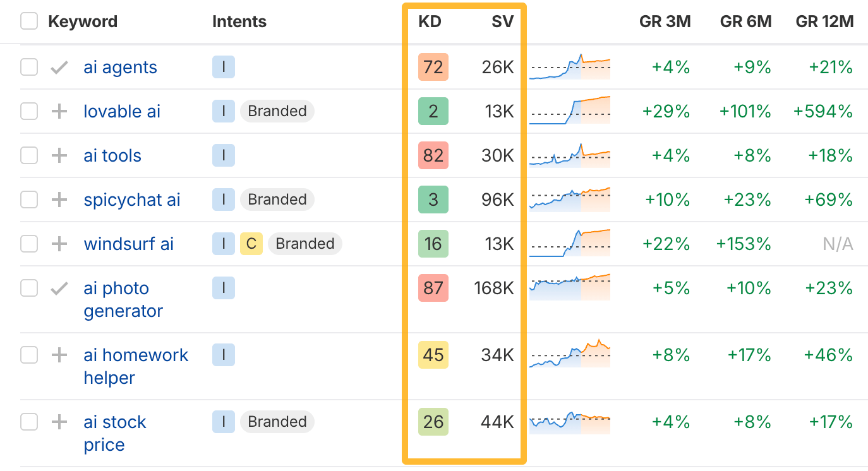Click the trend sparkline for 'ai agents'

click(x=569, y=67)
